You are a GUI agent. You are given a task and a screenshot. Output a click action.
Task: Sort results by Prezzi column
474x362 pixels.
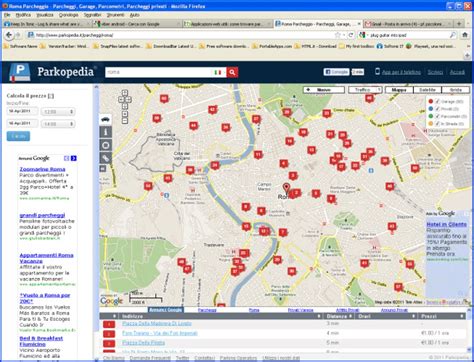click(x=442, y=316)
